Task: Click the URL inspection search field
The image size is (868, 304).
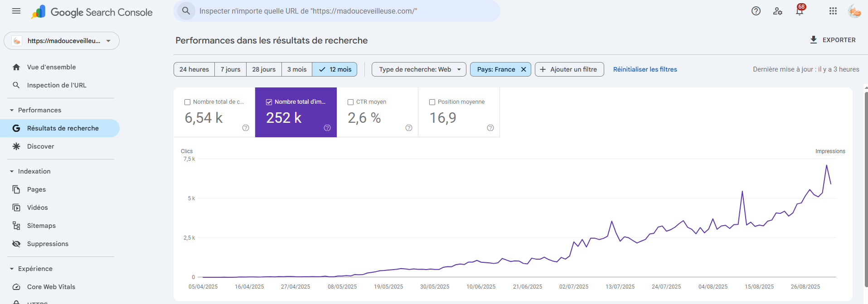Action: click(x=336, y=11)
